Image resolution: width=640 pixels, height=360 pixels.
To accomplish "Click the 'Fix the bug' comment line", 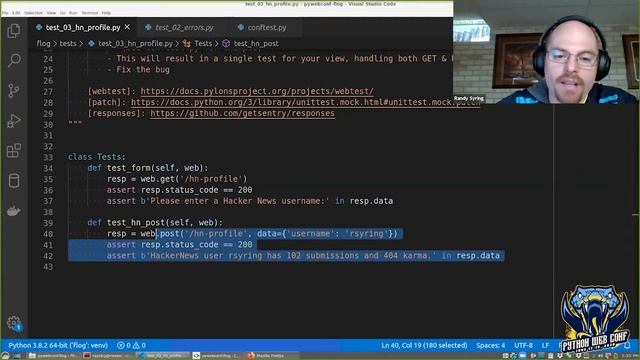I will 138,69.
